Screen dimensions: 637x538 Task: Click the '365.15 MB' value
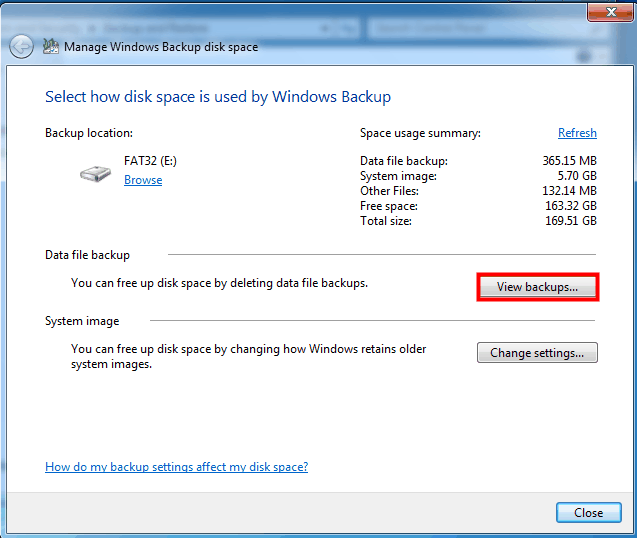click(570, 161)
